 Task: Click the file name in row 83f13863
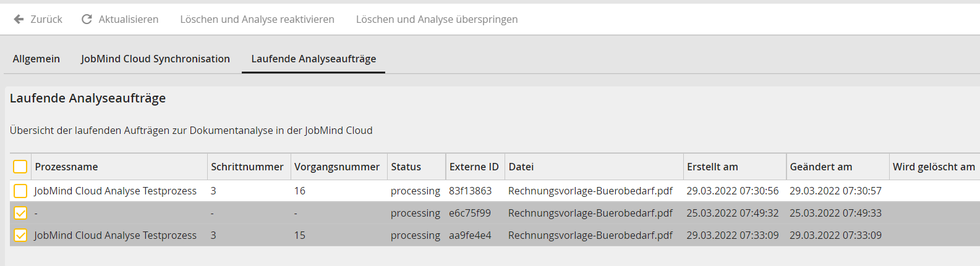590,191
